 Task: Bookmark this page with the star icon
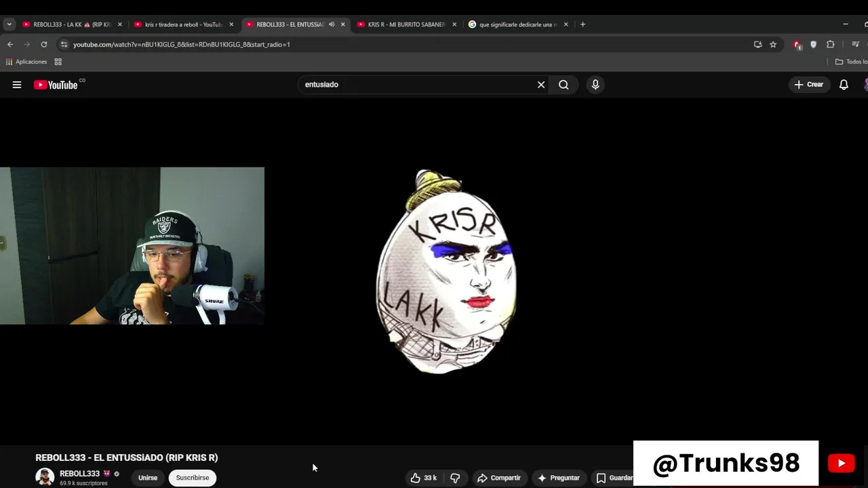(x=773, y=44)
